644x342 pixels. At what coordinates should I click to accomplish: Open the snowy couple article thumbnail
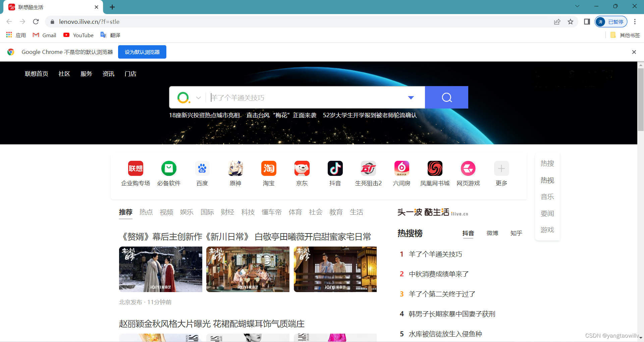161,269
